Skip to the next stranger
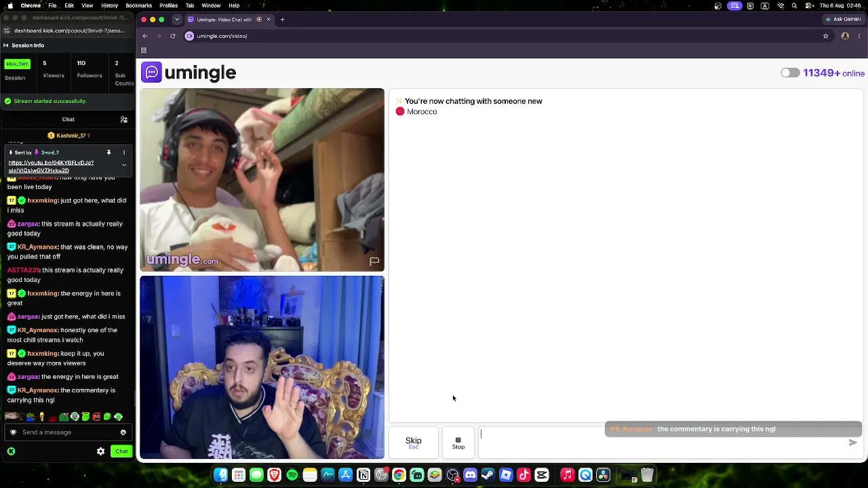 click(414, 443)
